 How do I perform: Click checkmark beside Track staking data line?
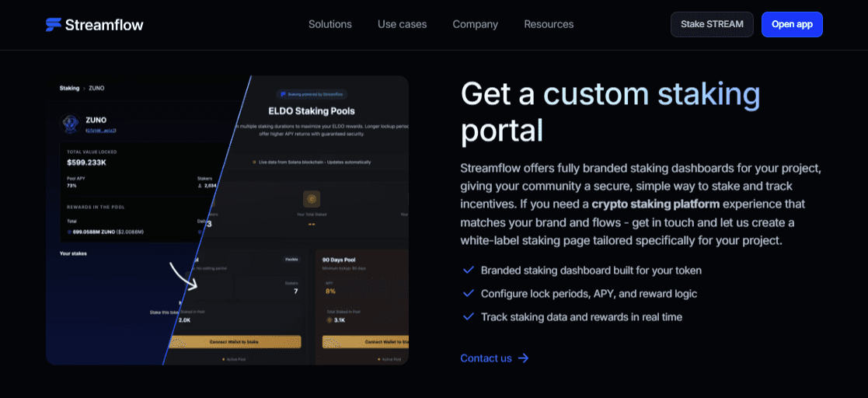click(469, 316)
